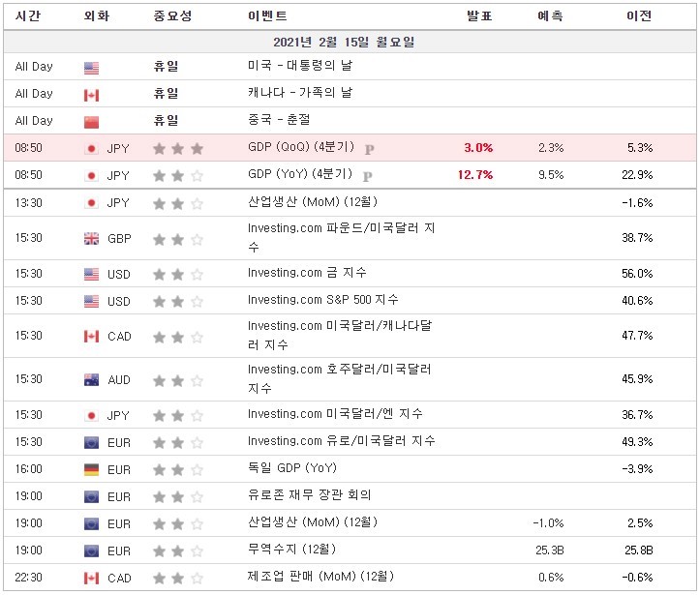Image resolution: width=700 pixels, height=595 pixels.
Task: Open the 독일 GDP (YoY) event
Action: pos(292,468)
